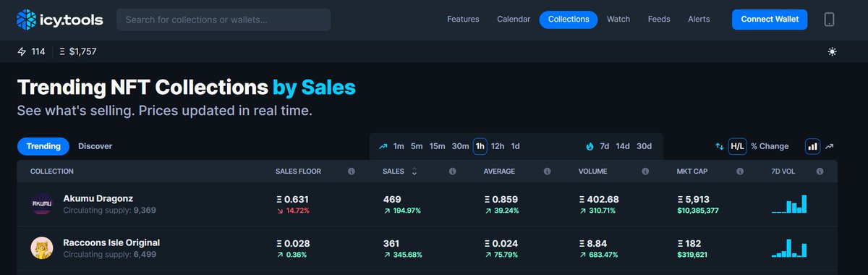Open info icon for Sales Floor column

tap(351, 172)
